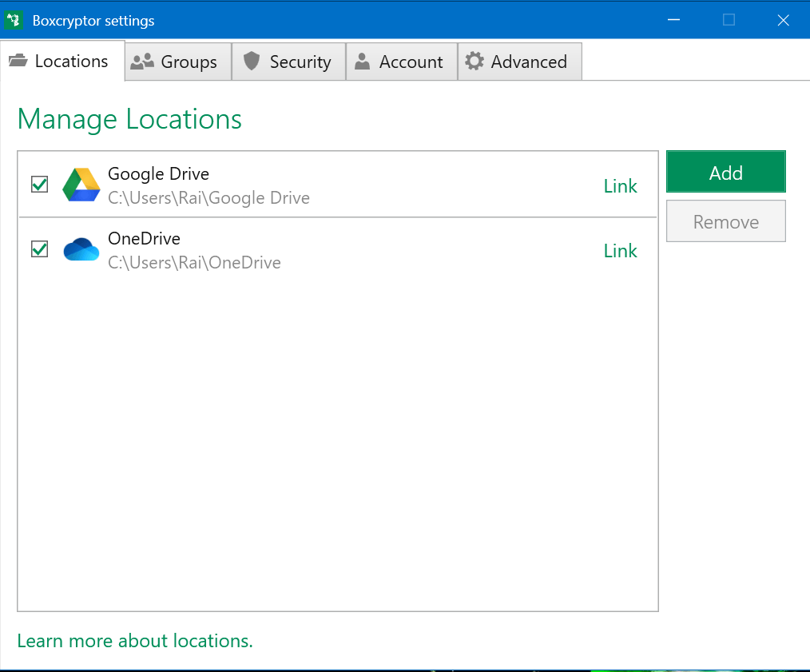Click the Google Drive logo icon
Screen dimensions: 810x672
(x=81, y=185)
